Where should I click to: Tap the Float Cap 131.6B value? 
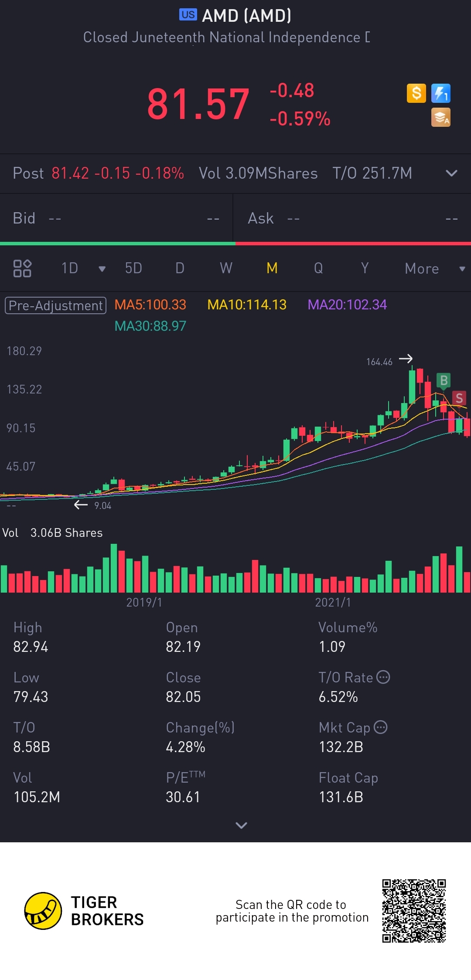[x=341, y=797]
